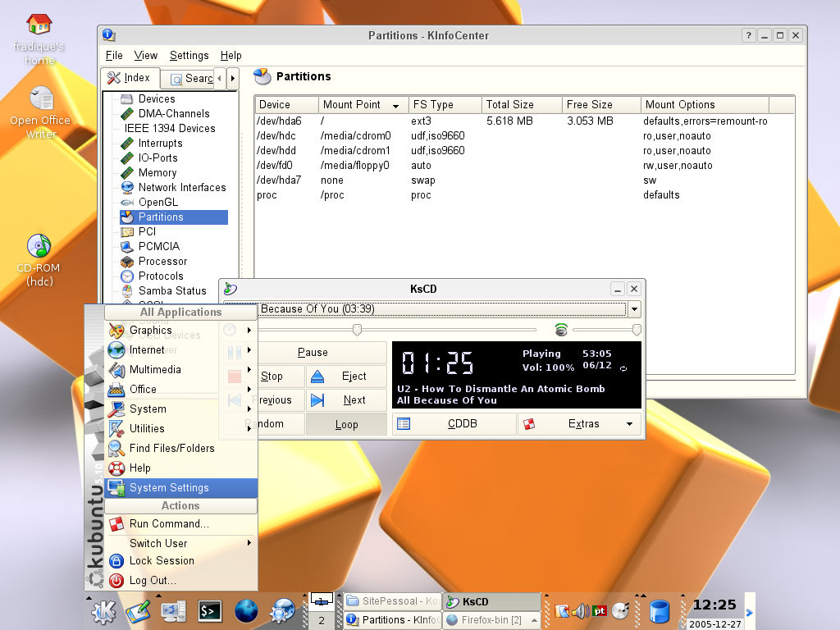840x630 pixels.
Task: Select Devices in the index tree
Action: point(157,99)
